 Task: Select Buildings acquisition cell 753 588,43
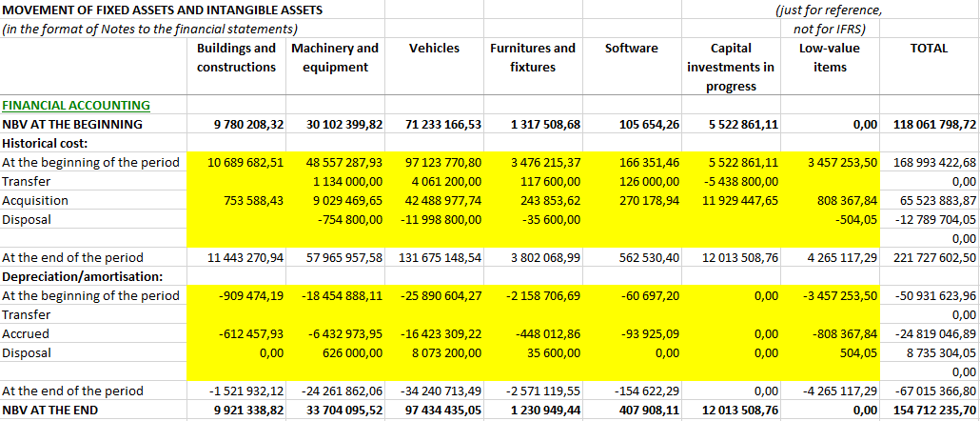point(247,200)
